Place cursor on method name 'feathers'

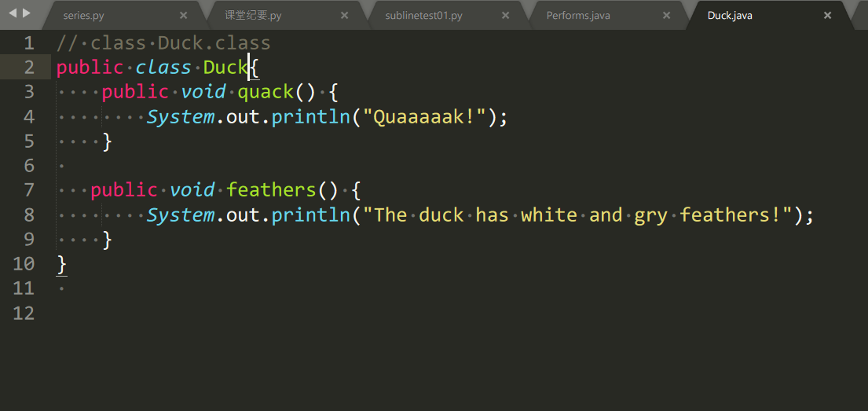pyautogui.click(x=271, y=190)
